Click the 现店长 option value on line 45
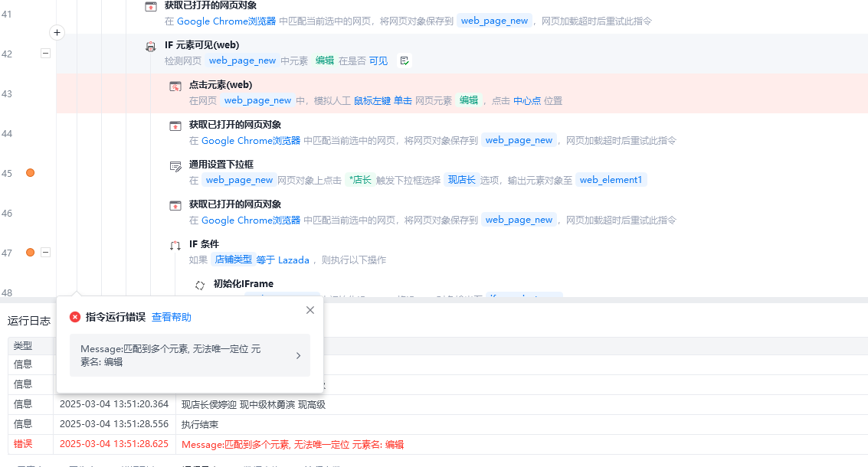This screenshot has height=467, width=868. pyautogui.click(x=462, y=180)
